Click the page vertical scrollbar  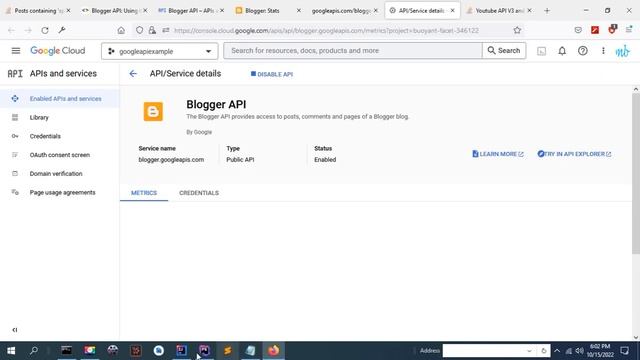click(x=636, y=173)
